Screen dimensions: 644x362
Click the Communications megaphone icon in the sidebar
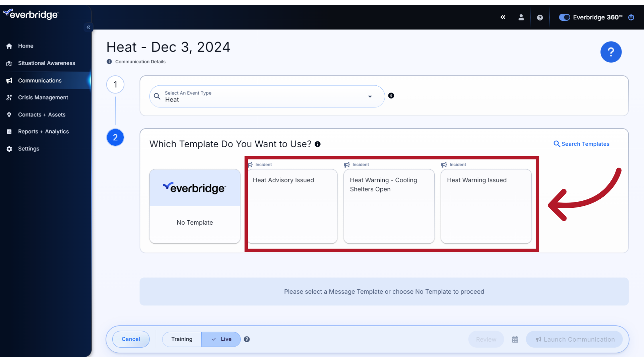tap(9, 80)
